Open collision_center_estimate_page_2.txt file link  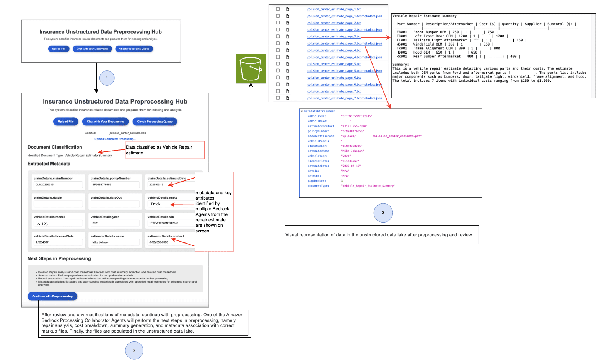[334, 23]
